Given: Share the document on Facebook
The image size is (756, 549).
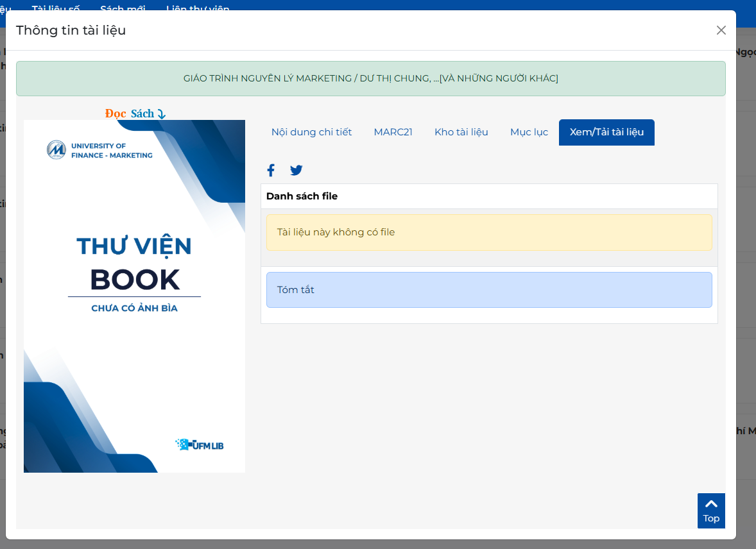Looking at the screenshot, I should point(271,170).
